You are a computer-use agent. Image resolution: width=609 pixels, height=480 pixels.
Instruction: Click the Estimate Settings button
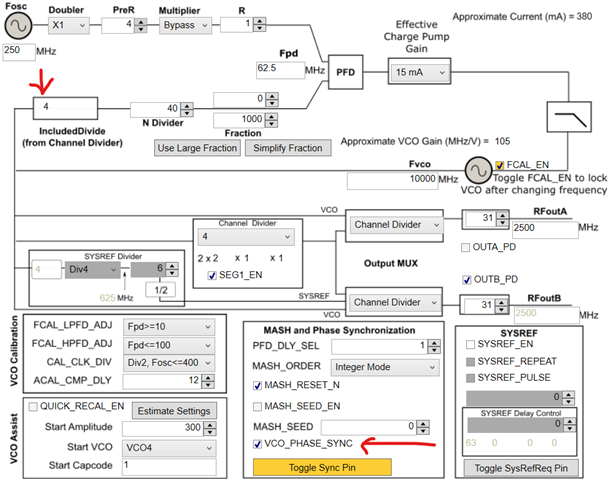174,411
